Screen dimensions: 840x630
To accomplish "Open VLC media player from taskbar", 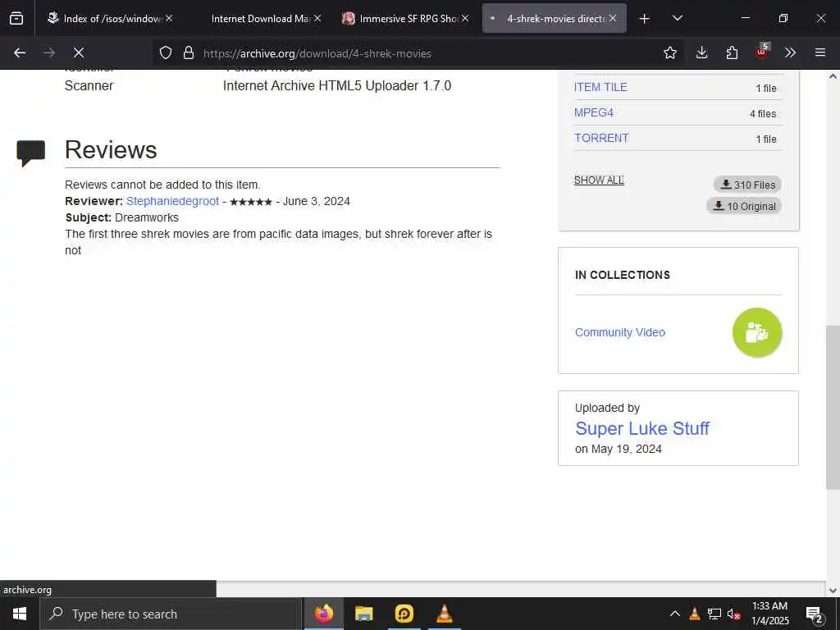I will point(444,614).
